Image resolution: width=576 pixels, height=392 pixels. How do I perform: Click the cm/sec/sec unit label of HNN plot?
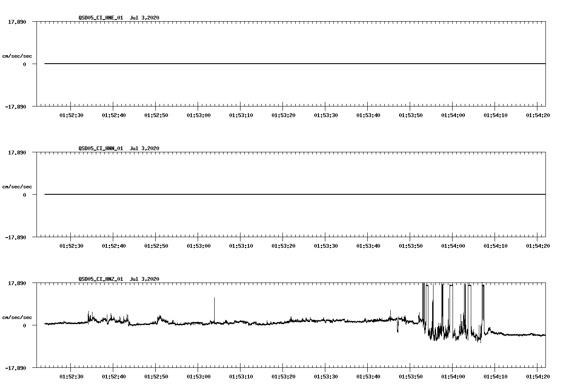pos(17,187)
